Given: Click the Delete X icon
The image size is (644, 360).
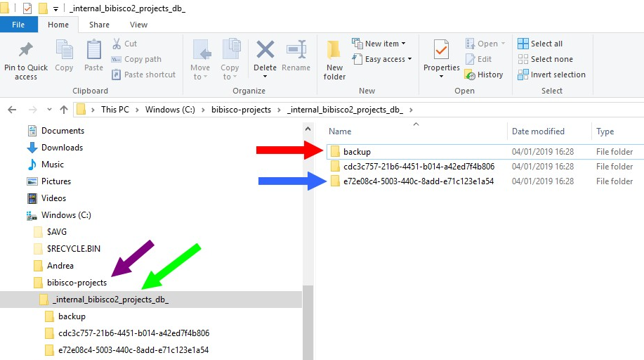Looking at the screenshot, I should coord(265,49).
